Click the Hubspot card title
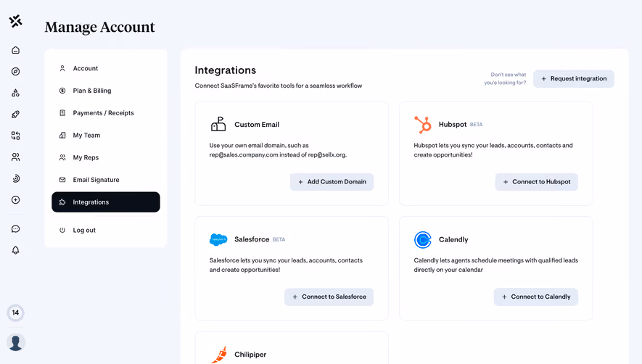The image size is (642, 364). click(x=453, y=125)
